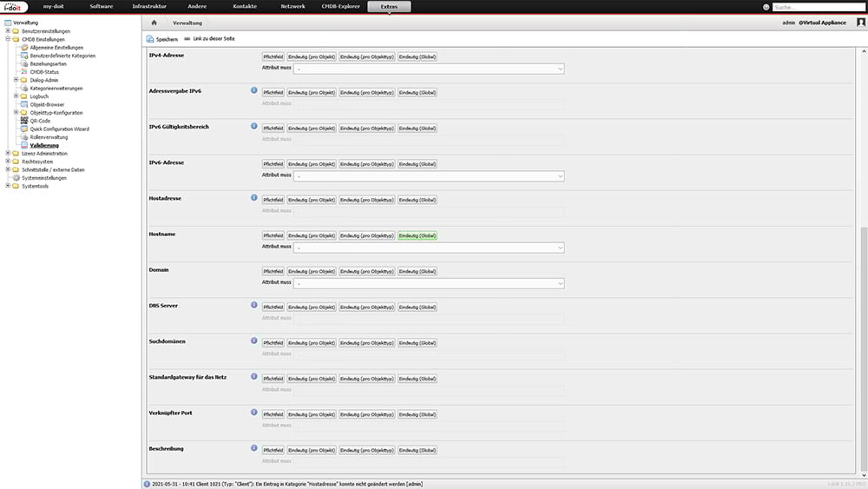Toggle Pflichtfeld for IPv4-Adresse
Image resolution: width=868 pixels, height=489 pixels.
[273, 56]
